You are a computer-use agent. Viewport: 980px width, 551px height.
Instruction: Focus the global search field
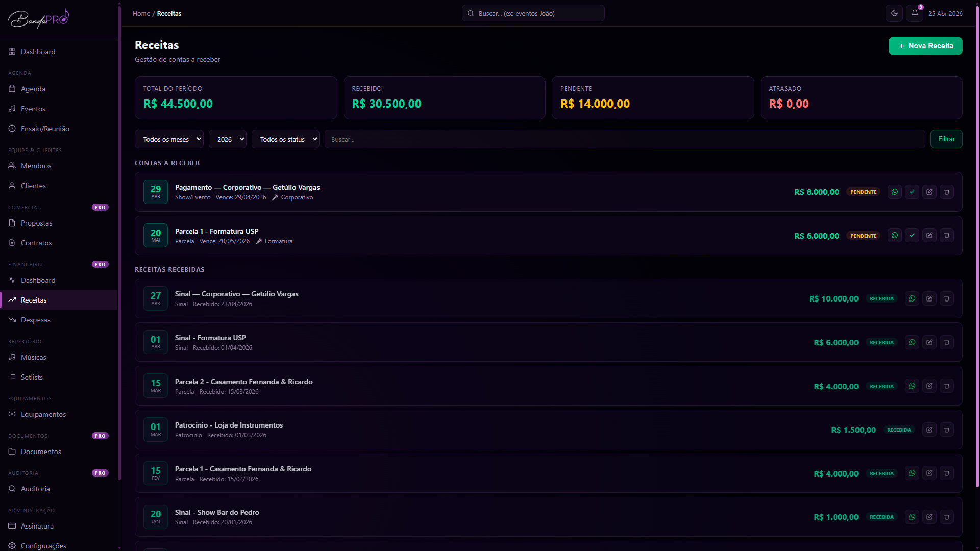coord(533,13)
